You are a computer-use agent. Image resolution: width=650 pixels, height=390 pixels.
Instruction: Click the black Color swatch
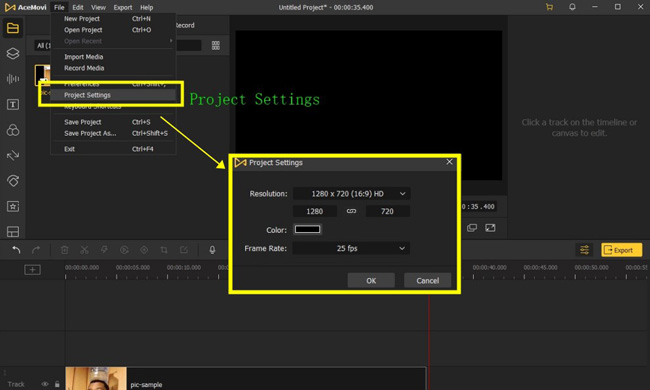(307, 229)
